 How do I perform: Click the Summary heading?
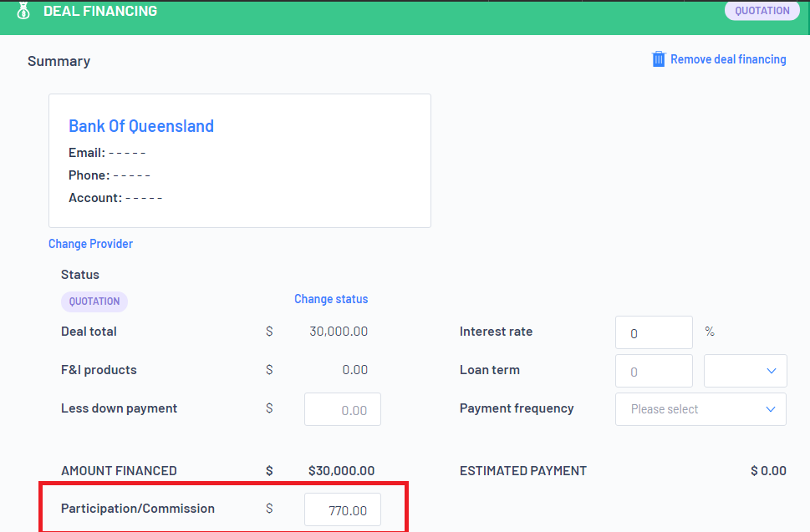pos(59,61)
